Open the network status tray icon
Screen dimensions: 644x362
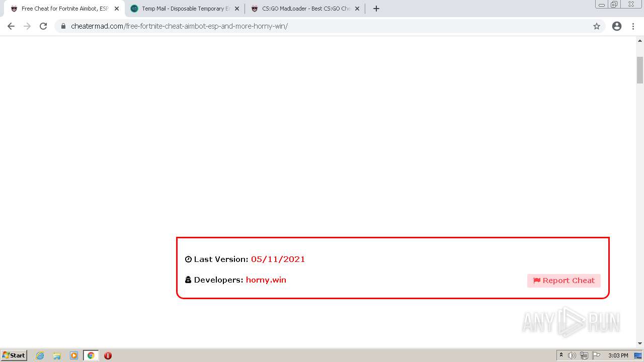pyautogui.click(x=584, y=355)
